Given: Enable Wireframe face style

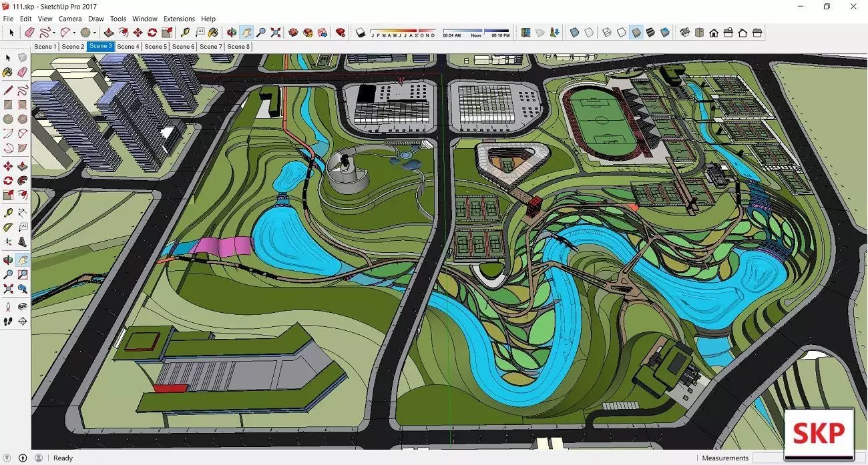Looking at the screenshot, I should 606,32.
